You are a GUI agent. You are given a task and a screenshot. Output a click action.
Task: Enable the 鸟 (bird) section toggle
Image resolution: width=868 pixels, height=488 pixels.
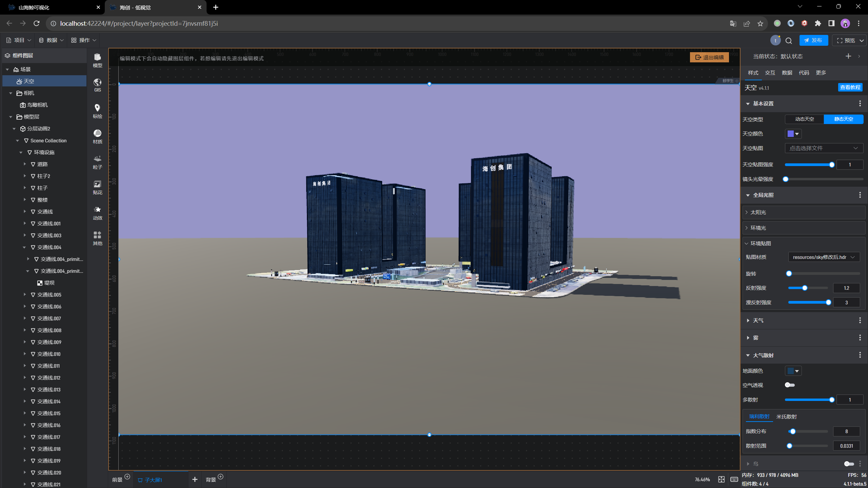[849, 464]
